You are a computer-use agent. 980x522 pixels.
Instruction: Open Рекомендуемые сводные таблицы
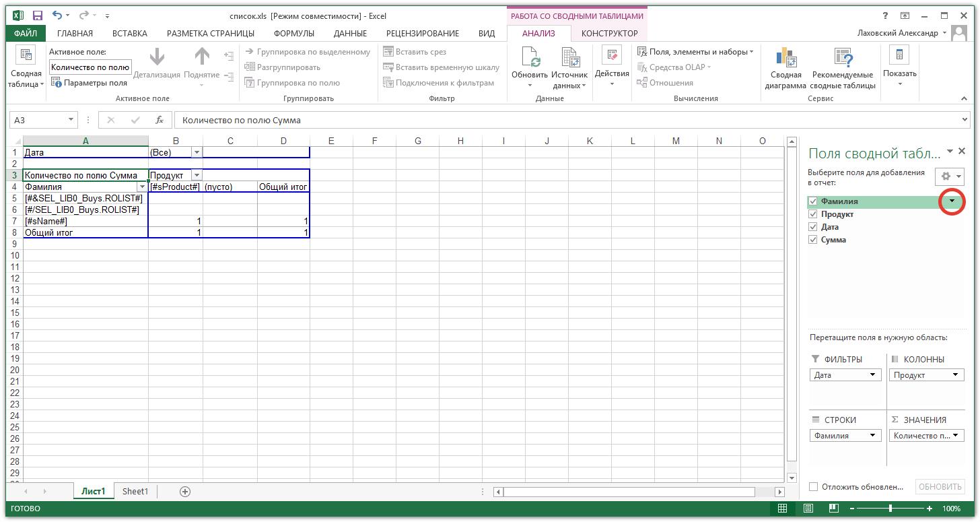pyautogui.click(x=843, y=67)
